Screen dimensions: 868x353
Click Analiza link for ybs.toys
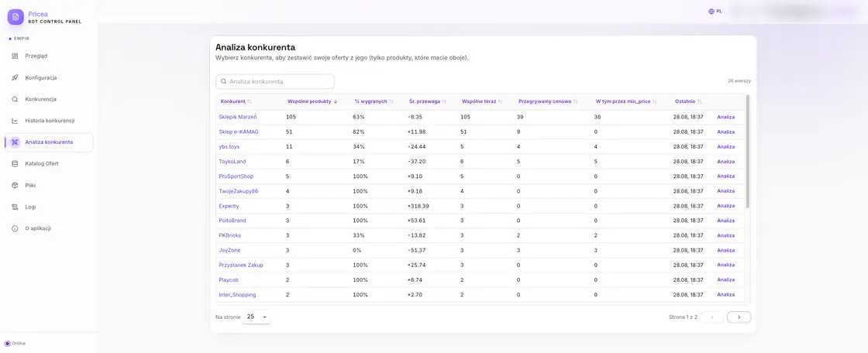[725, 146]
